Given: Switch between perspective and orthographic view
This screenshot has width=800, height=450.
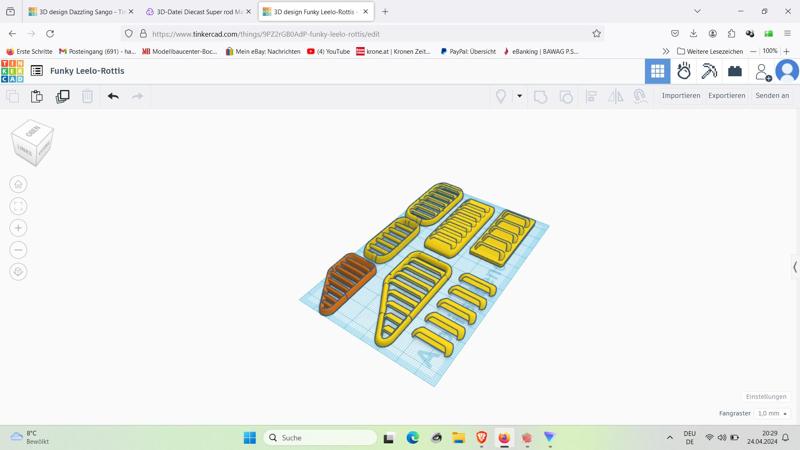Looking at the screenshot, I should 18,272.
